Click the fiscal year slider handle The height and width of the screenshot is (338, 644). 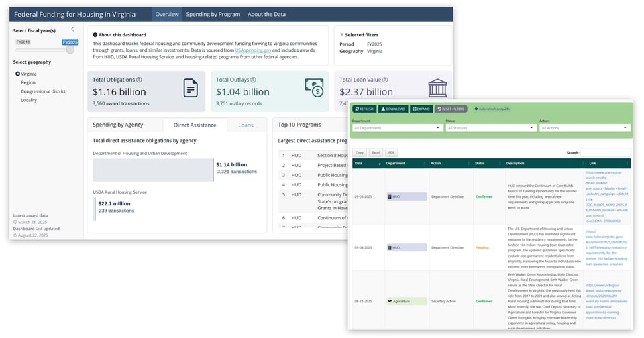pyautogui.click(x=70, y=50)
